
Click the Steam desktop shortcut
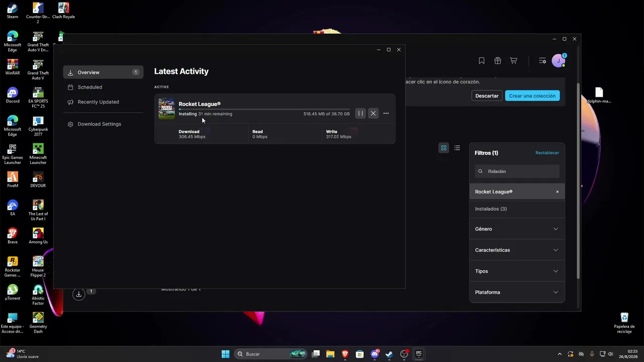(13, 11)
